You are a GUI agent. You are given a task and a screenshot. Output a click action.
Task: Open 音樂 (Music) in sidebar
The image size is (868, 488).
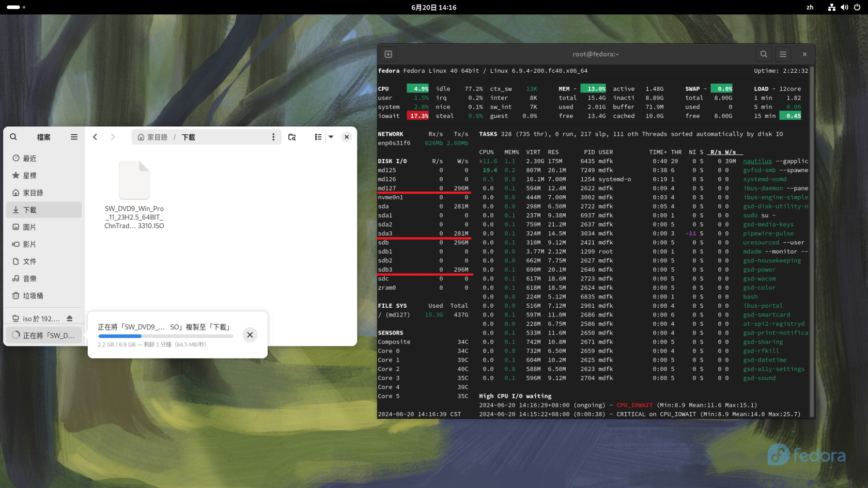pos(44,278)
